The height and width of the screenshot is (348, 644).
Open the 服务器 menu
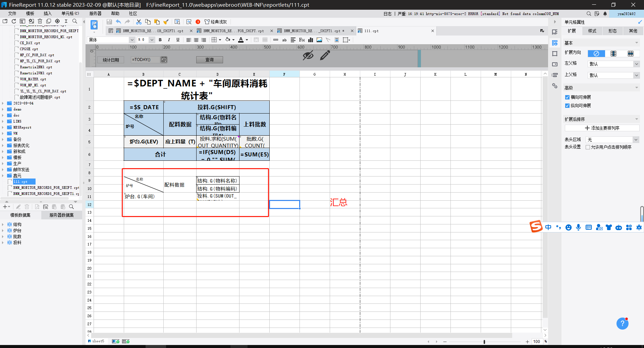95,13
